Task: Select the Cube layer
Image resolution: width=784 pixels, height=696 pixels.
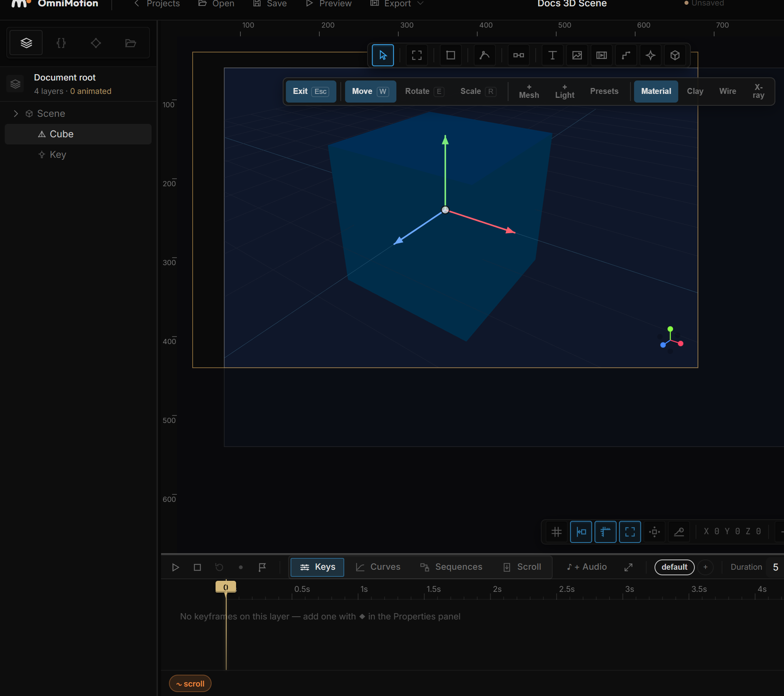Action: 78,134
